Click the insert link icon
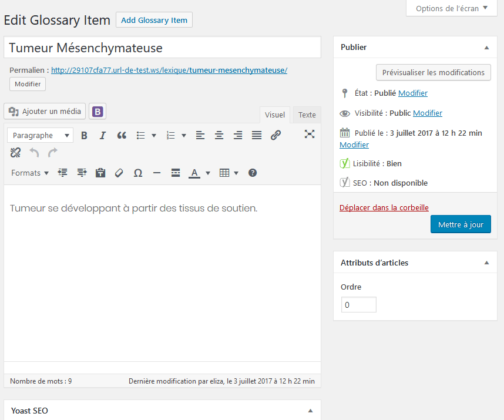504x420 pixels. (x=275, y=136)
